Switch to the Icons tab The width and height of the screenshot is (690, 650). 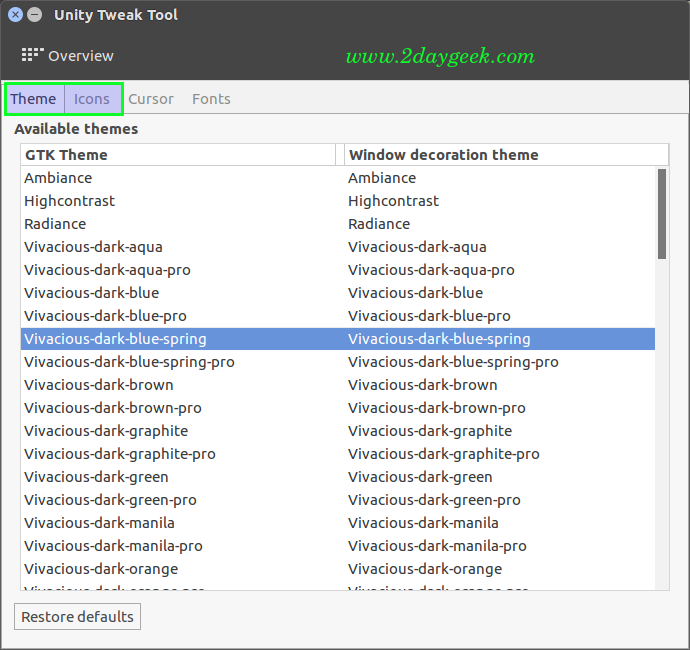pos(92,99)
